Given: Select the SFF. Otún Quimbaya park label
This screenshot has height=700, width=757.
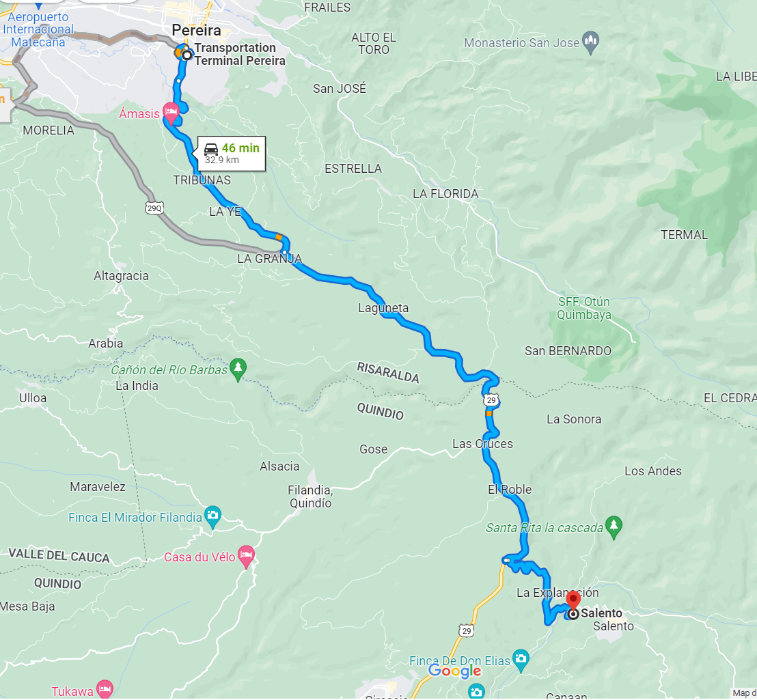Looking at the screenshot, I should (x=583, y=308).
